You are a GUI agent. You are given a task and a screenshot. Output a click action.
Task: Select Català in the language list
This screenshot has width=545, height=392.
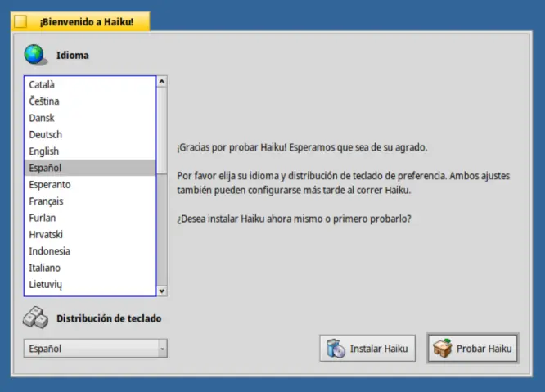(x=90, y=84)
